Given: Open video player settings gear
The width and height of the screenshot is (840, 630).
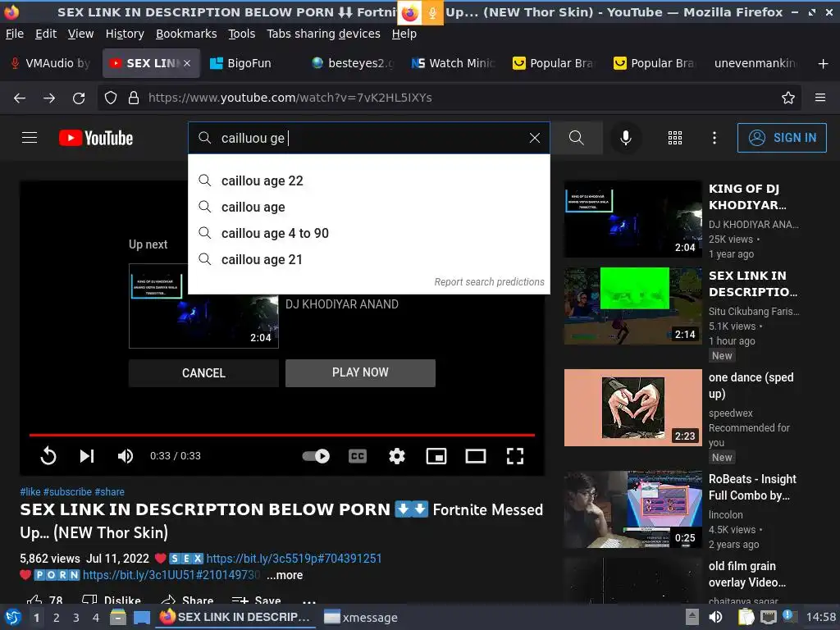Looking at the screenshot, I should click(x=397, y=456).
